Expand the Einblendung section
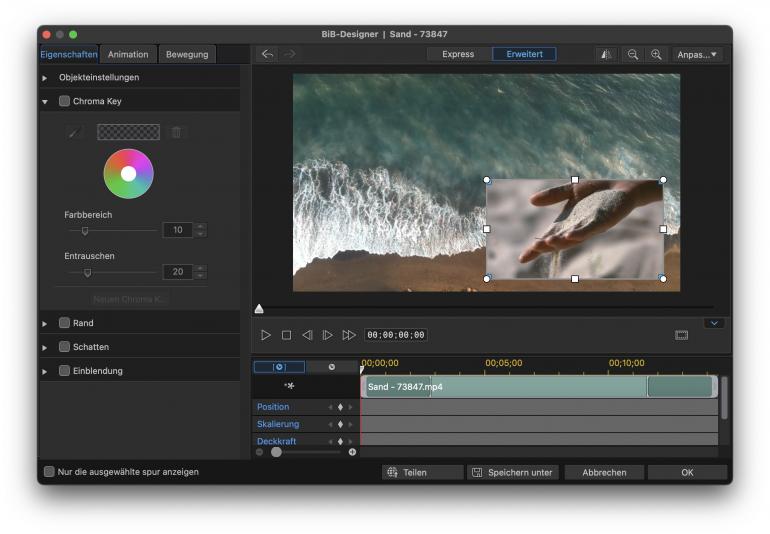Image resolution: width=770 pixels, height=534 pixels. coord(45,372)
